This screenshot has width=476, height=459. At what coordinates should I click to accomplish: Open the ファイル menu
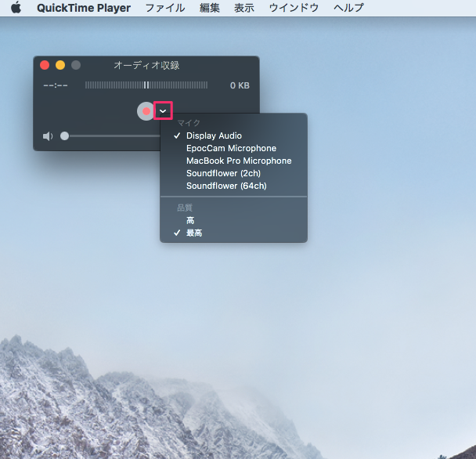coord(165,8)
